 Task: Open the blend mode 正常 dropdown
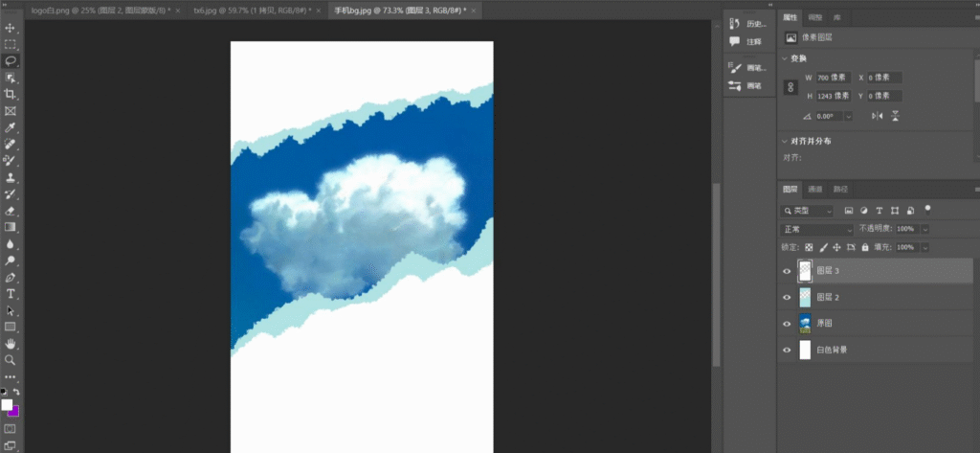click(817, 230)
